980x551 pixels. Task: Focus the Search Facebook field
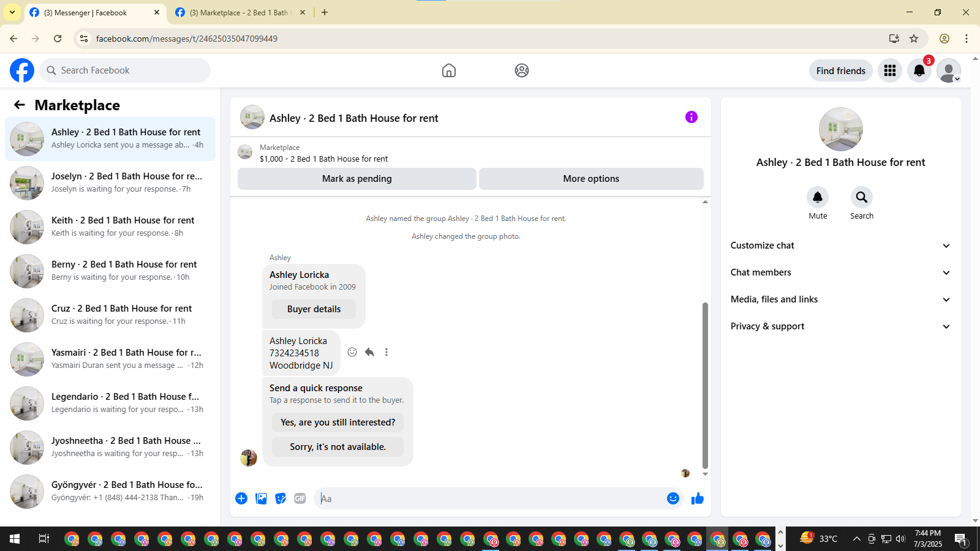pos(125,70)
